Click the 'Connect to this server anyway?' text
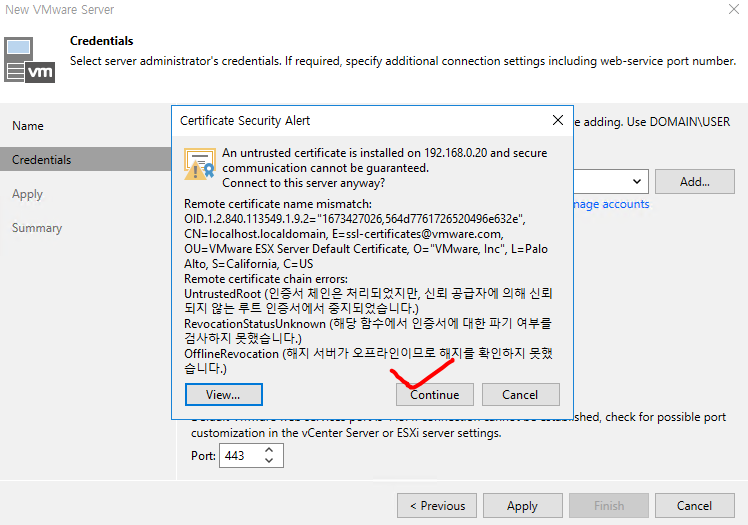 click(x=303, y=183)
